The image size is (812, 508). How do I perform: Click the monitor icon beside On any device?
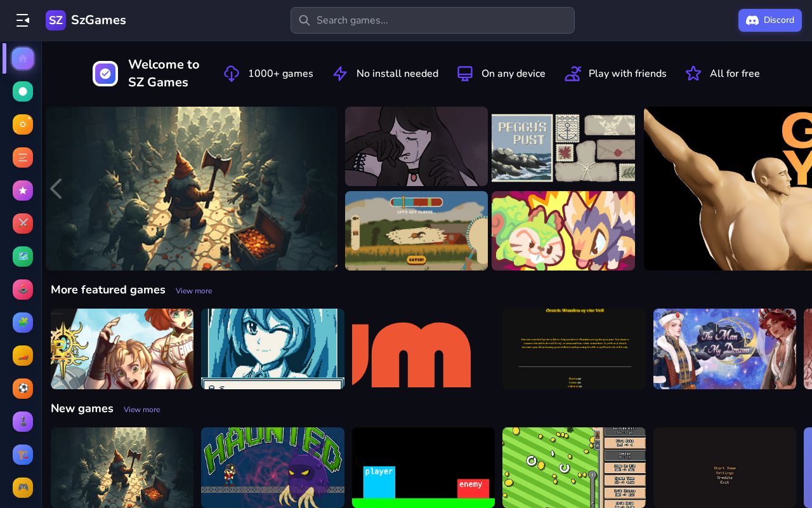point(465,74)
